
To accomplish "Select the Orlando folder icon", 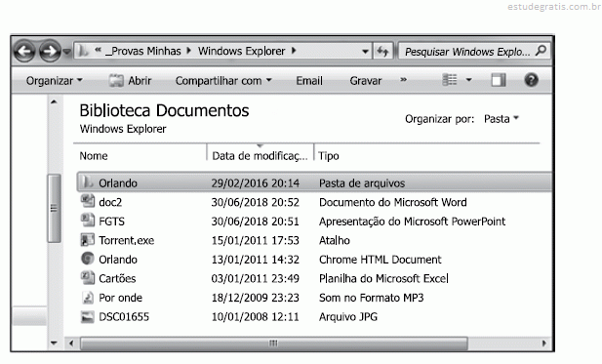I will click(x=88, y=182).
